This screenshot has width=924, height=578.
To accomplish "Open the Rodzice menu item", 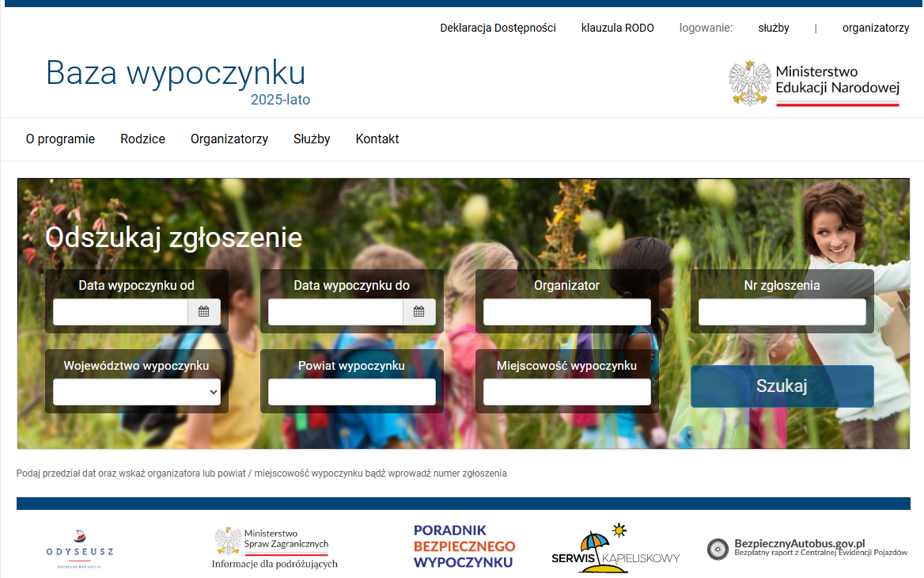I will pos(142,139).
